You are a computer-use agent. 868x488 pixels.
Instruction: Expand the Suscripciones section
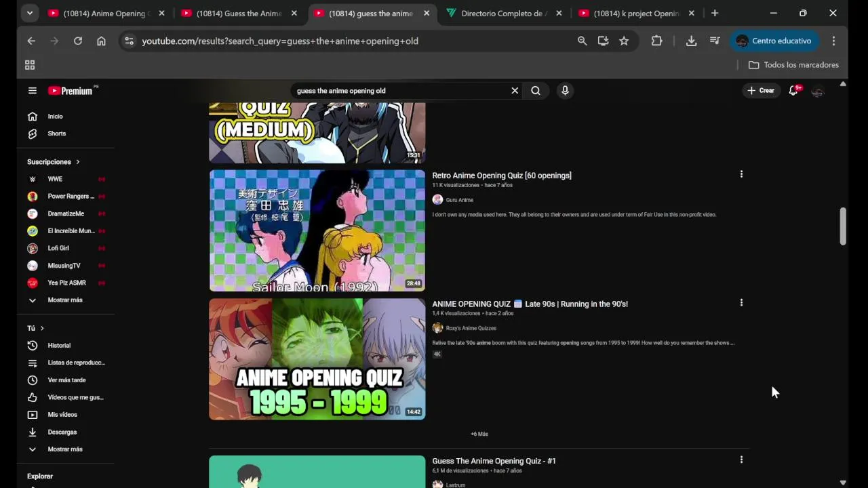pyautogui.click(x=54, y=162)
